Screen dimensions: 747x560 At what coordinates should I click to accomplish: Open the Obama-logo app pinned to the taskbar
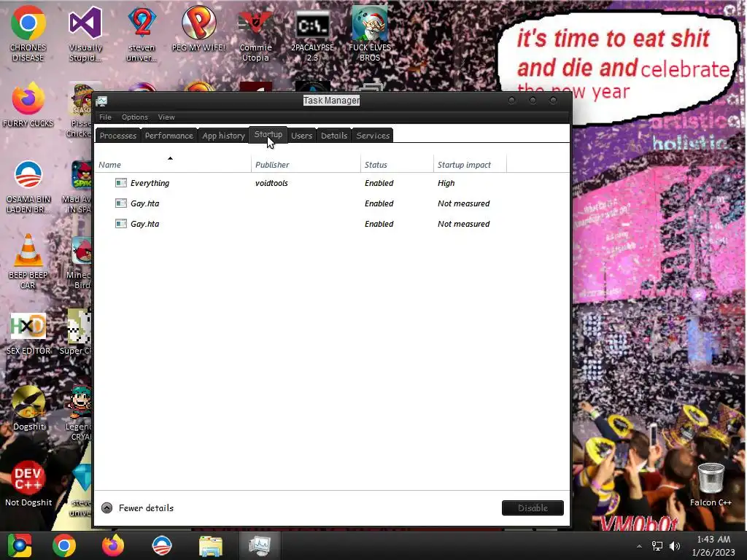pos(161,545)
